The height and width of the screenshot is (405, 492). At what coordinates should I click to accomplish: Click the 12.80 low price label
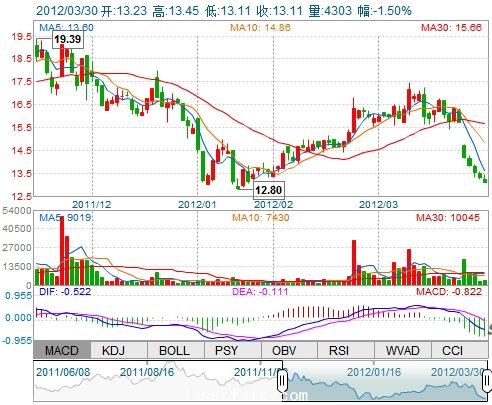pos(268,190)
